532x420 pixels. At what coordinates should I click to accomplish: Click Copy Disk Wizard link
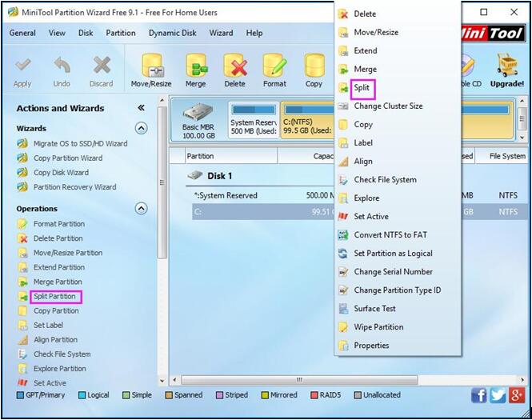coord(61,172)
